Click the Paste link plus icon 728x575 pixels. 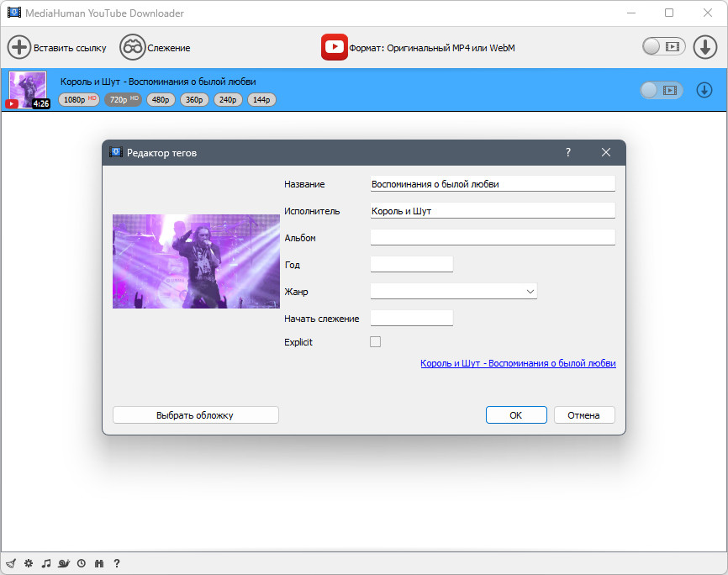pos(19,47)
